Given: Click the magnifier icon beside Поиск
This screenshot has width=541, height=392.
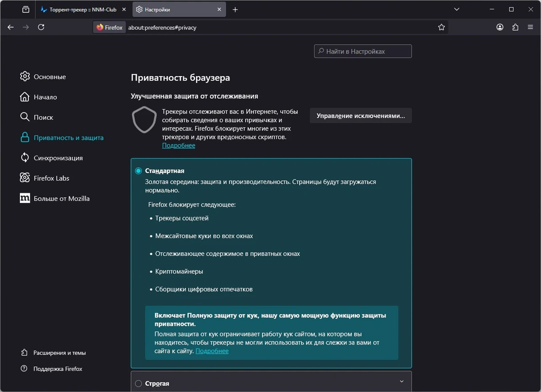Looking at the screenshot, I should coord(25,117).
